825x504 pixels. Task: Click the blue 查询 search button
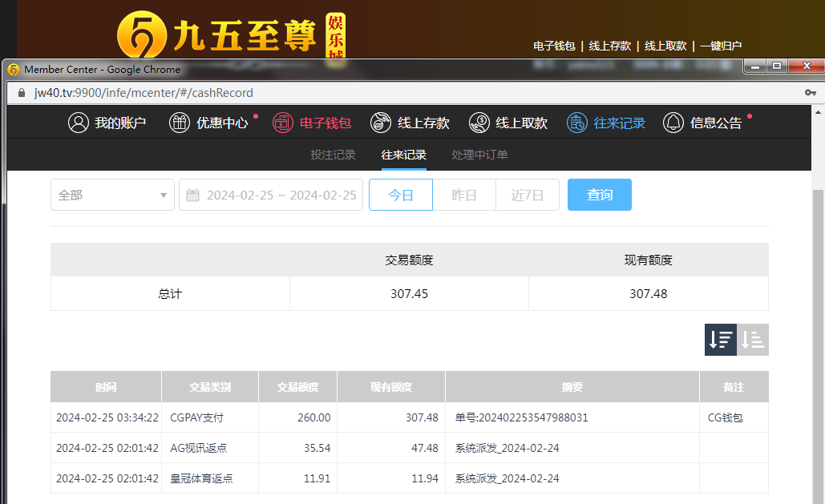[x=600, y=195]
